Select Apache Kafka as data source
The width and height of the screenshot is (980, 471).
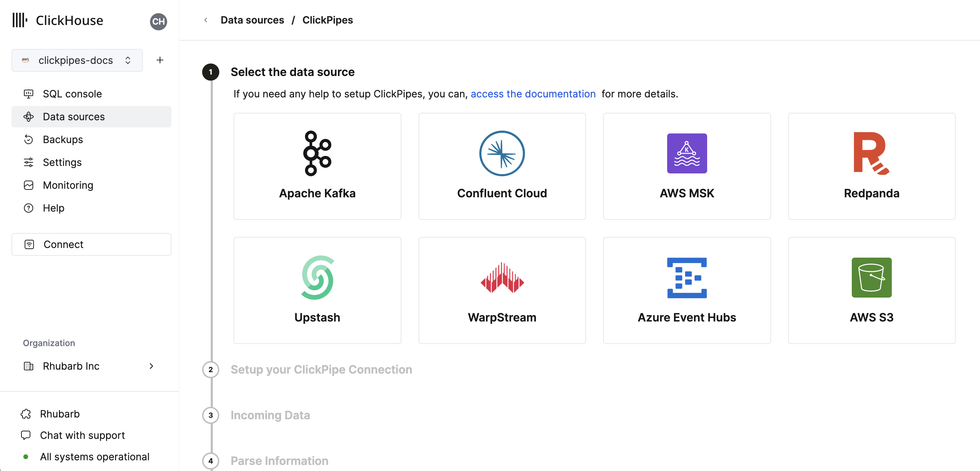coord(317,166)
